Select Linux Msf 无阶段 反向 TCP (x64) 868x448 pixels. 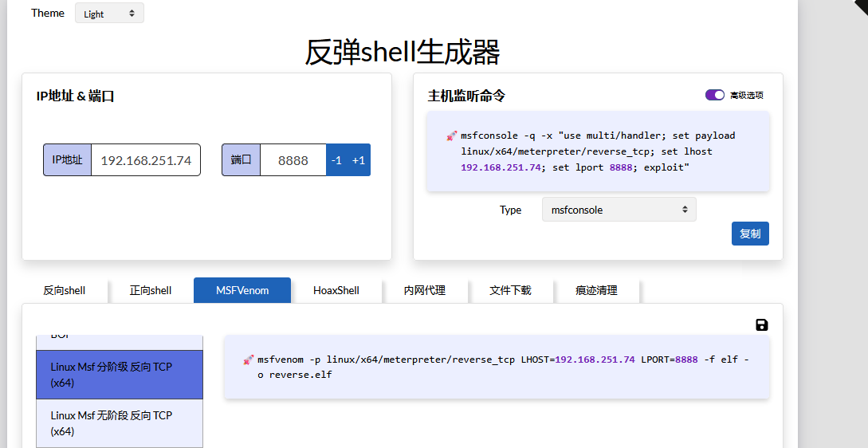(120, 423)
